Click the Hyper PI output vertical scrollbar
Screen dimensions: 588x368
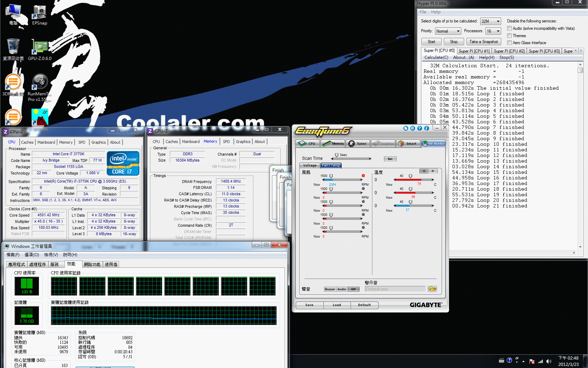pos(580,156)
